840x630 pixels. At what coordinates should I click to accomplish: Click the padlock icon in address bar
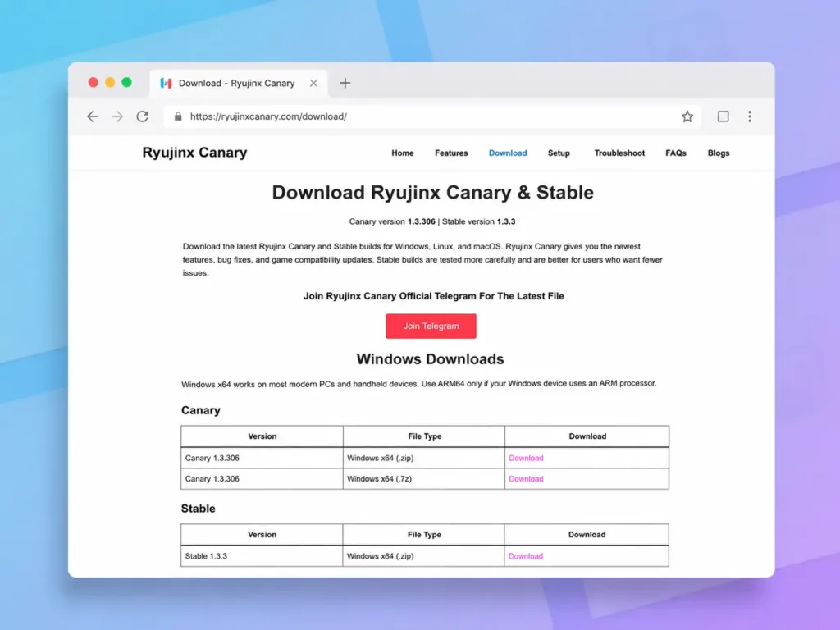pos(178,116)
